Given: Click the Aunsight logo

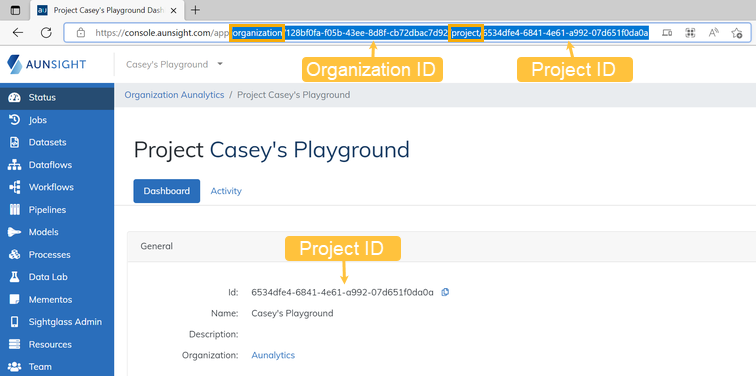Looking at the screenshot, I should (47, 64).
